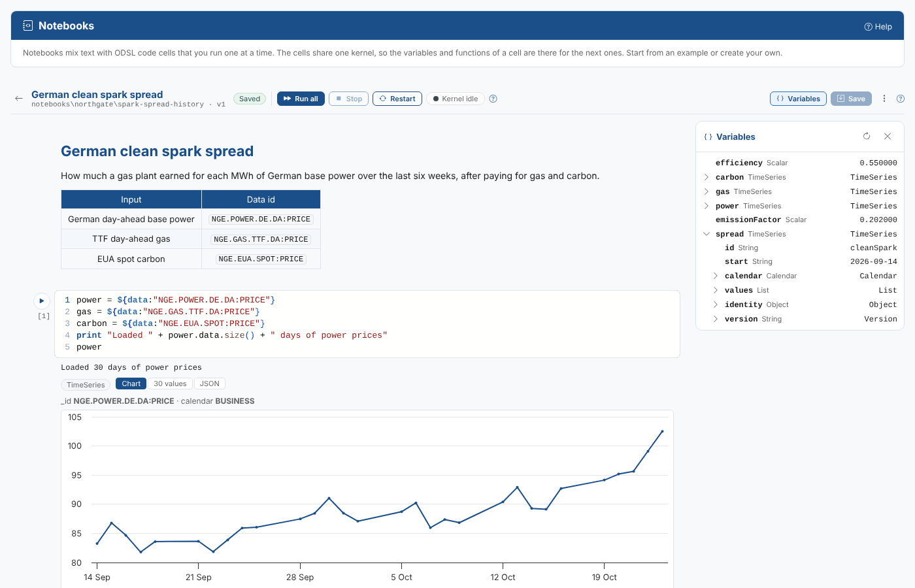
Task: Run cell 1 with the play icon
Action: tap(42, 301)
